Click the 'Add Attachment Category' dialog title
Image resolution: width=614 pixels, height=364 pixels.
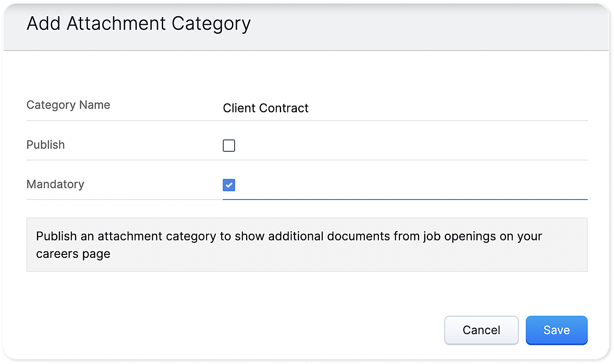(139, 24)
